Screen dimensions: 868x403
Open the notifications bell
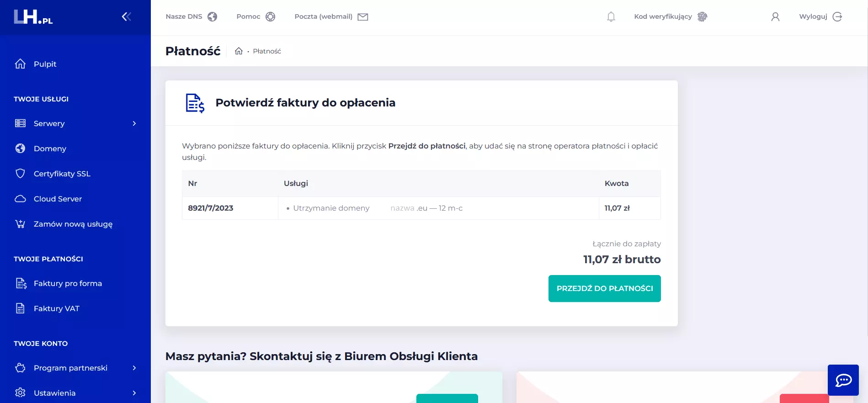611,17
